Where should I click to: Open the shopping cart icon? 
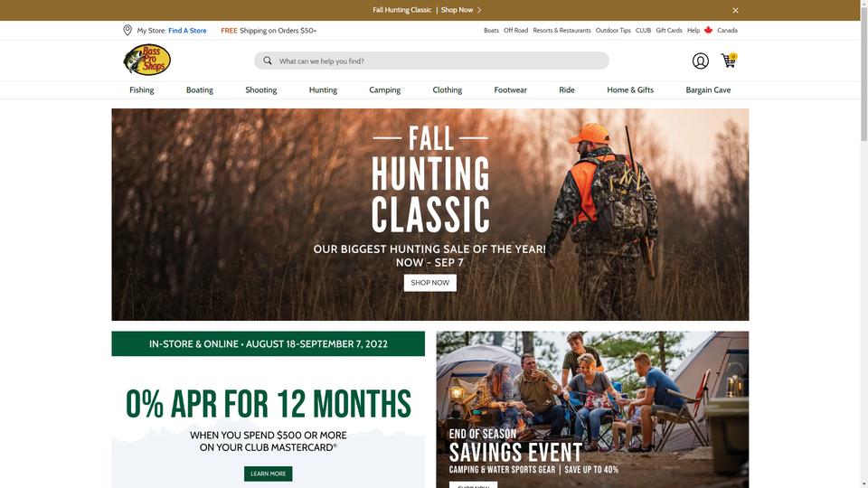point(729,61)
